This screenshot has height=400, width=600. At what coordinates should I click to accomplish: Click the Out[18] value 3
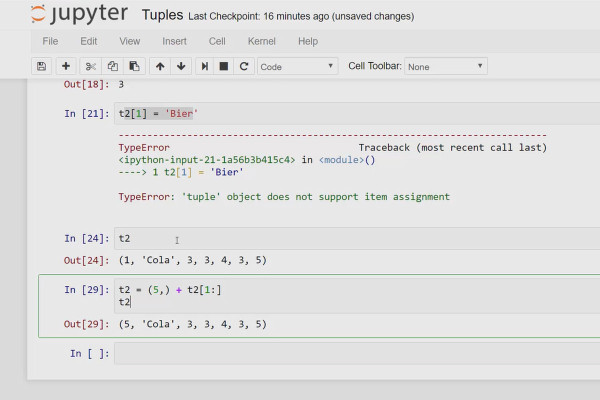[x=121, y=85]
